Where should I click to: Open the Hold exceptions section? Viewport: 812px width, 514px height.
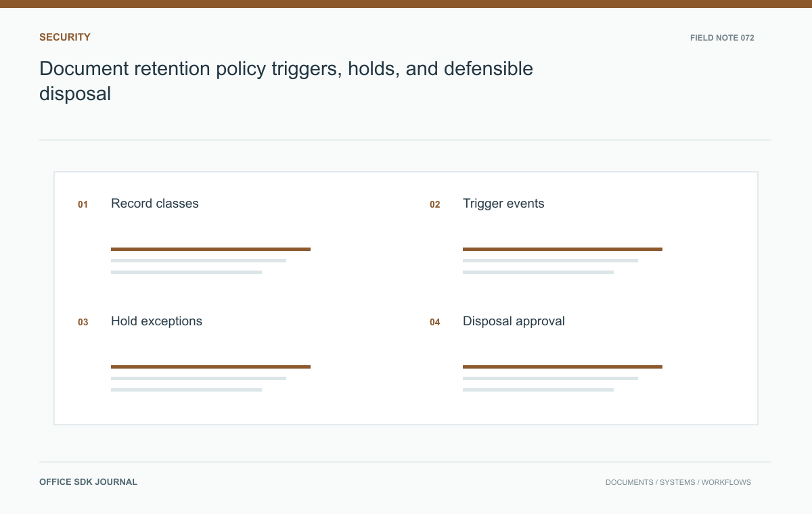[x=156, y=321]
